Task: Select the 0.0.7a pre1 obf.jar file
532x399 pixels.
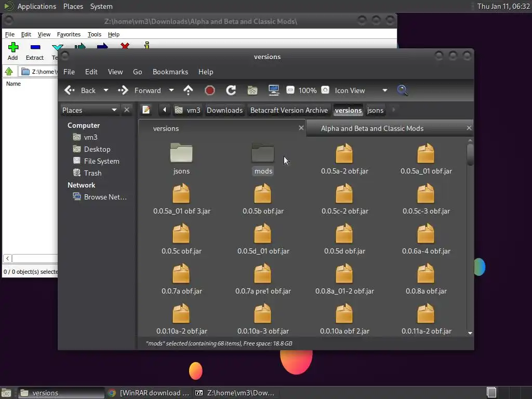Action: (263, 273)
